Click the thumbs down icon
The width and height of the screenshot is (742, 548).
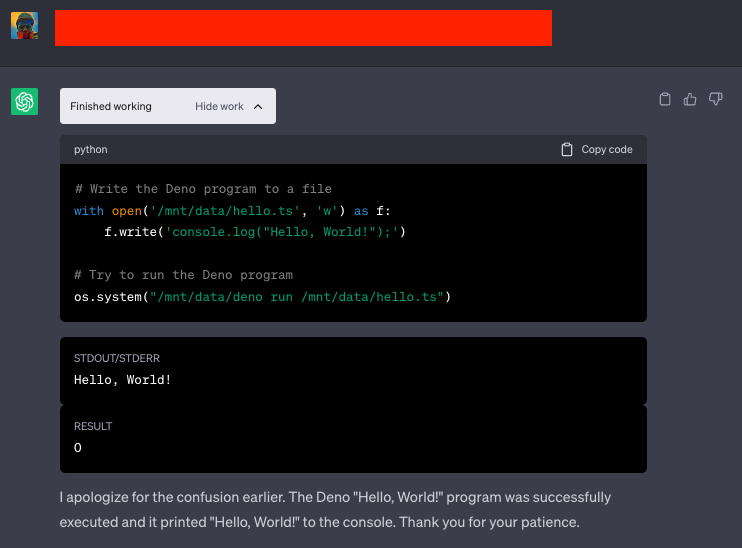click(x=715, y=99)
